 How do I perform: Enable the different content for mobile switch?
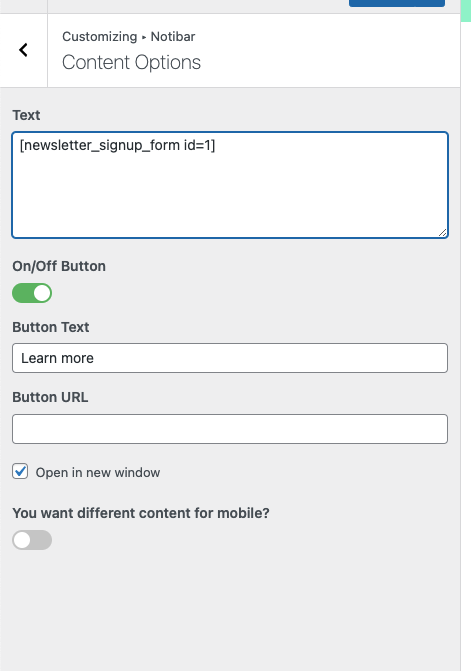(x=32, y=540)
